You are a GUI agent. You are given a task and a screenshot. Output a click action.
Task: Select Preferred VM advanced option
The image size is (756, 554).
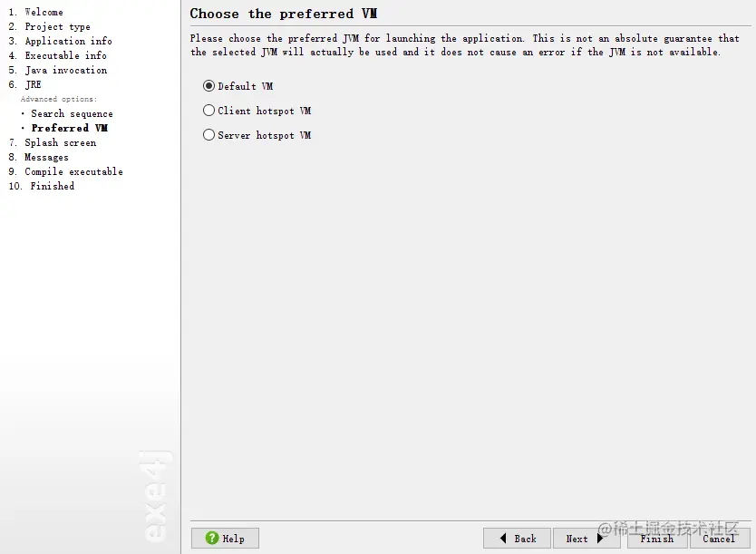coord(70,128)
